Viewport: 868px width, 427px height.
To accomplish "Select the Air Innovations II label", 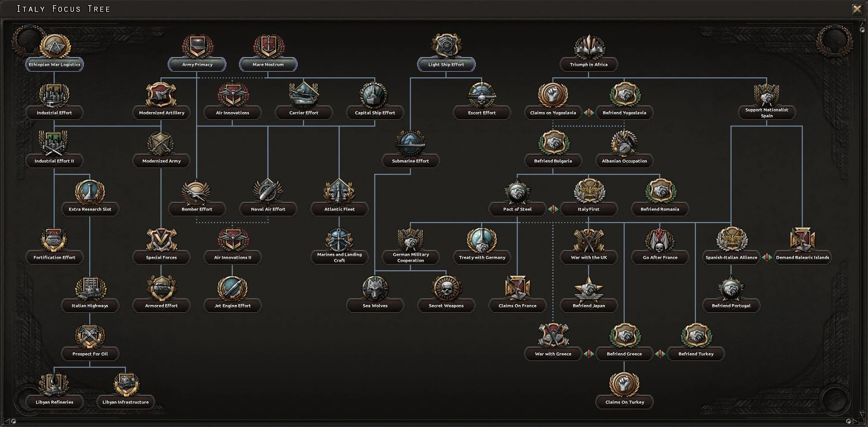I will (232, 258).
